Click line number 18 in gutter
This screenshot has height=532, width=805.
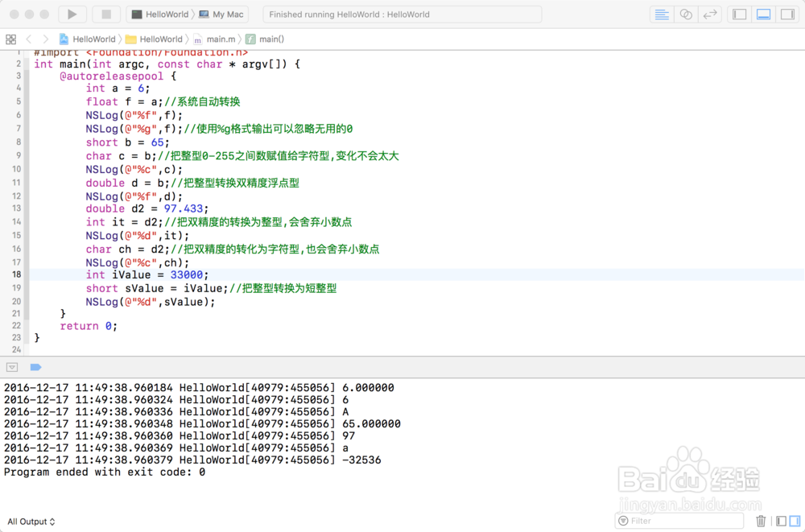pos(16,274)
